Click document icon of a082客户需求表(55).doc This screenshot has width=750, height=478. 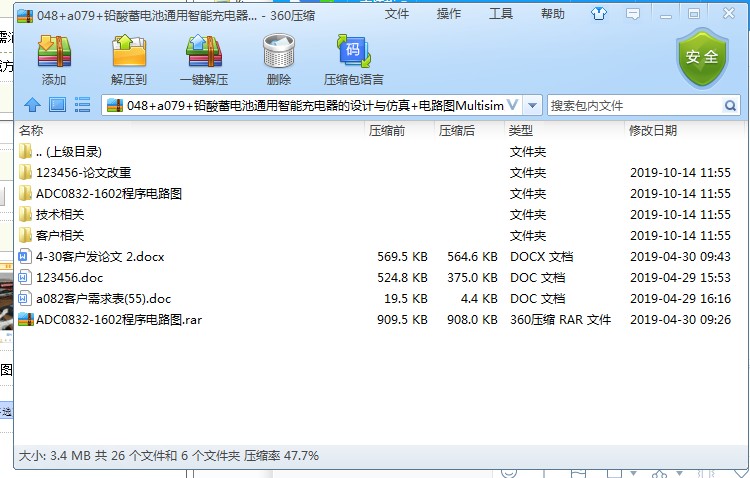coord(25,299)
